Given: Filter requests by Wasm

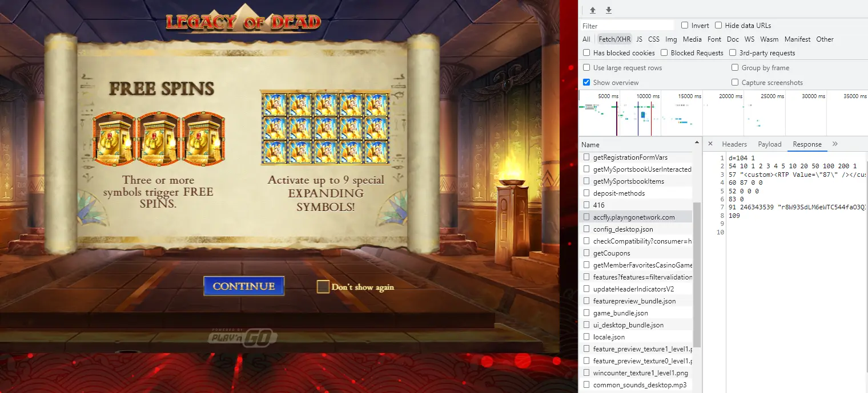Looking at the screenshot, I should pyautogui.click(x=769, y=39).
